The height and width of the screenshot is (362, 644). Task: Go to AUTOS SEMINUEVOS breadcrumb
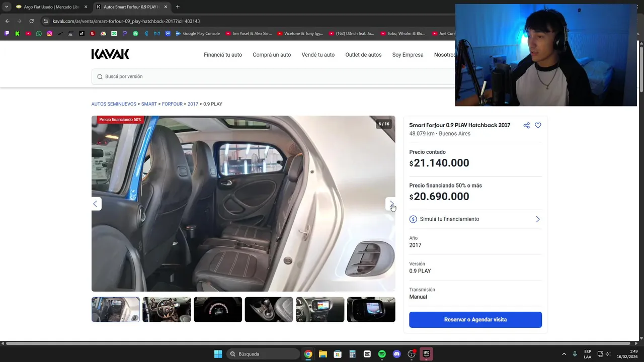coord(114,104)
